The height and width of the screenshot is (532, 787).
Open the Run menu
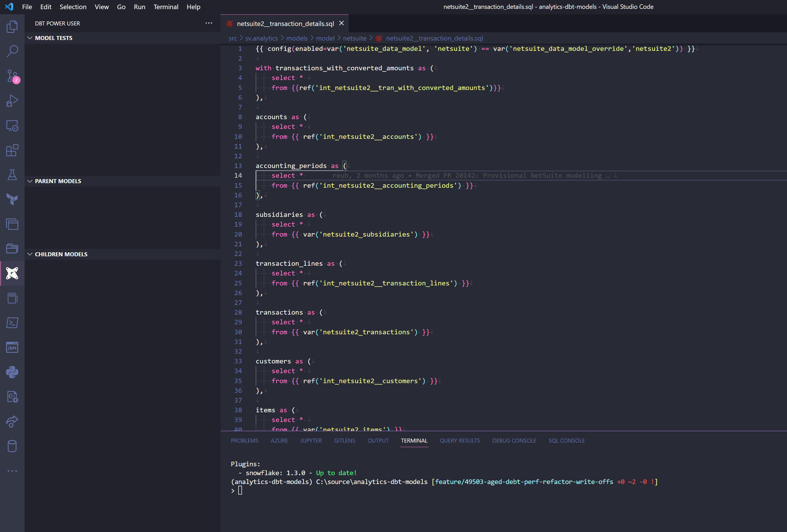coord(139,7)
